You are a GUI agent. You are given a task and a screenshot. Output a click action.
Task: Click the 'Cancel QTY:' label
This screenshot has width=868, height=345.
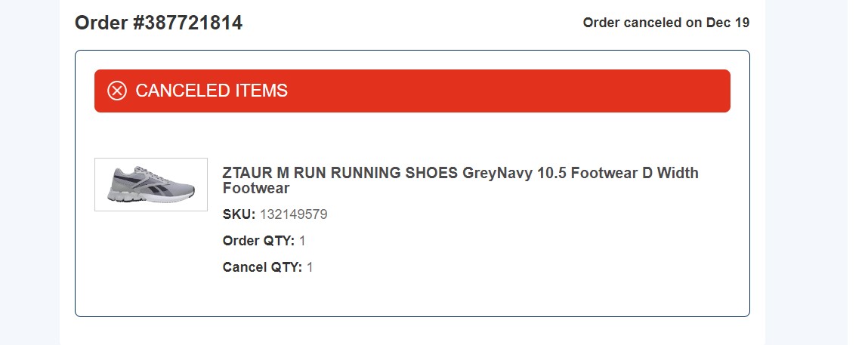[x=262, y=267]
